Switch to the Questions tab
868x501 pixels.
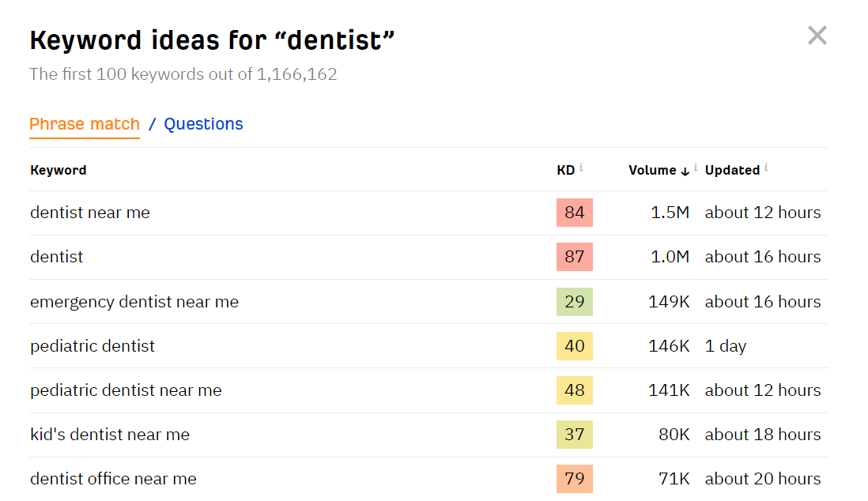click(203, 124)
